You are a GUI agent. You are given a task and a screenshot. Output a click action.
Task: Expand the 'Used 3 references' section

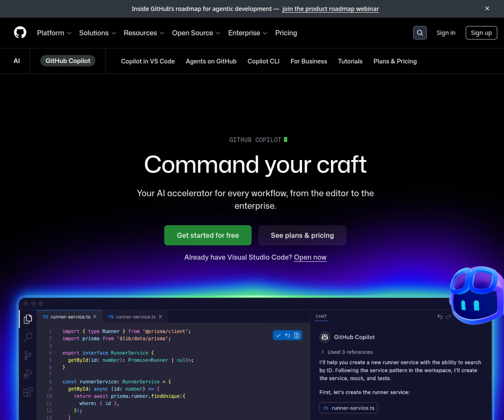[x=346, y=352]
